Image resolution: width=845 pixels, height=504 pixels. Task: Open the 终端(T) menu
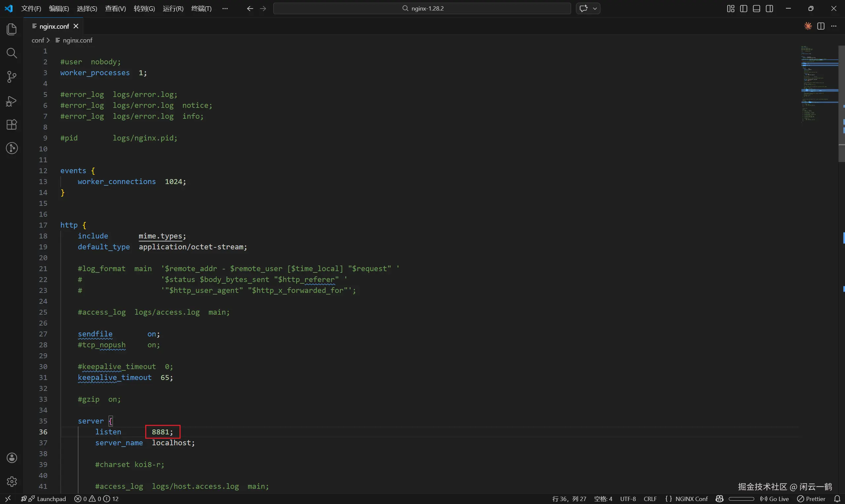(x=201, y=9)
